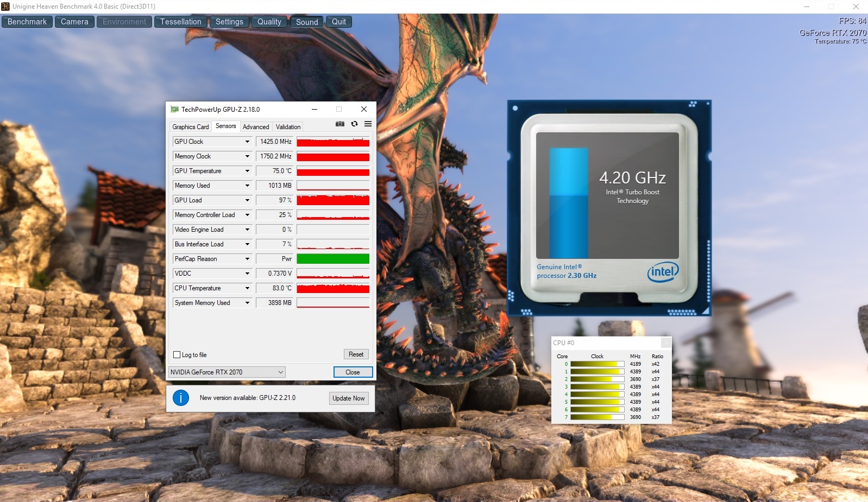Open the Quality menu

click(x=269, y=22)
